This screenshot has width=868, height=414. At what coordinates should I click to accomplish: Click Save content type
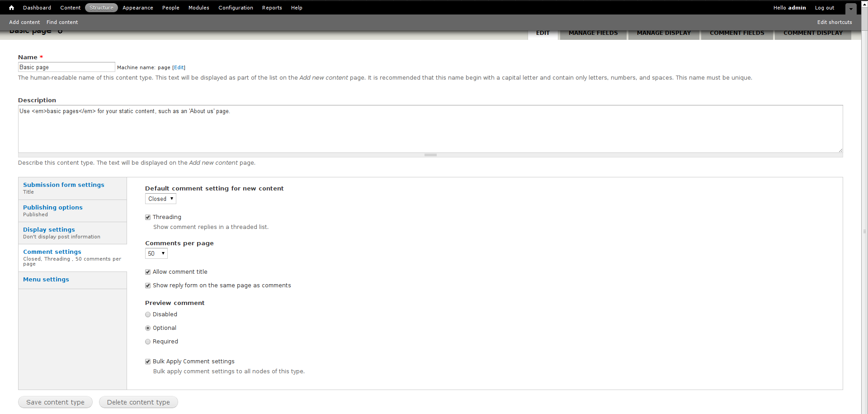tap(55, 402)
